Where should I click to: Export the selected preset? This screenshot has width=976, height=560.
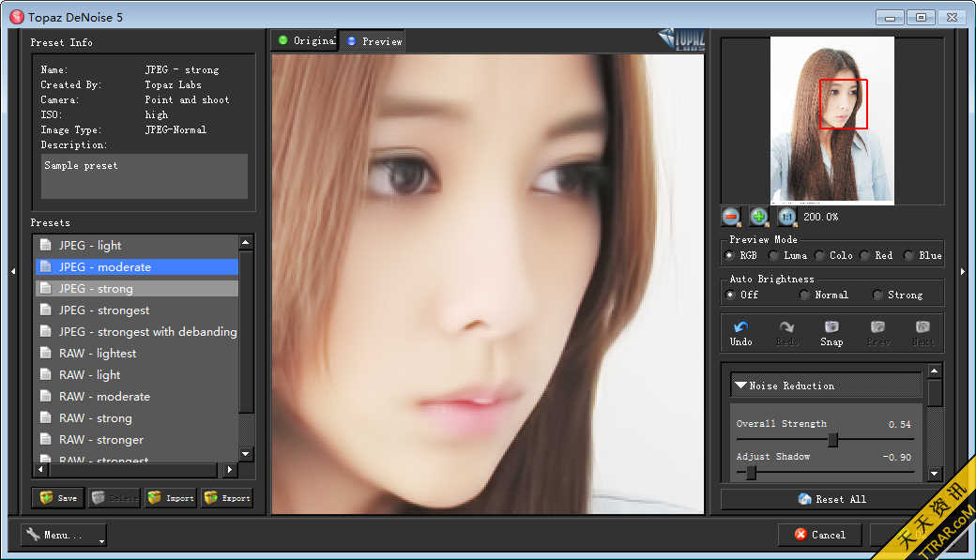[x=226, y=498]
